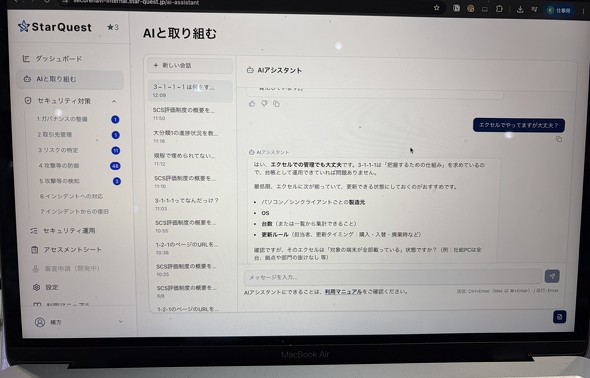Open セキュリティ運用 in the sidebar
The image size is (590, 378).
click(x=69, y=231)
